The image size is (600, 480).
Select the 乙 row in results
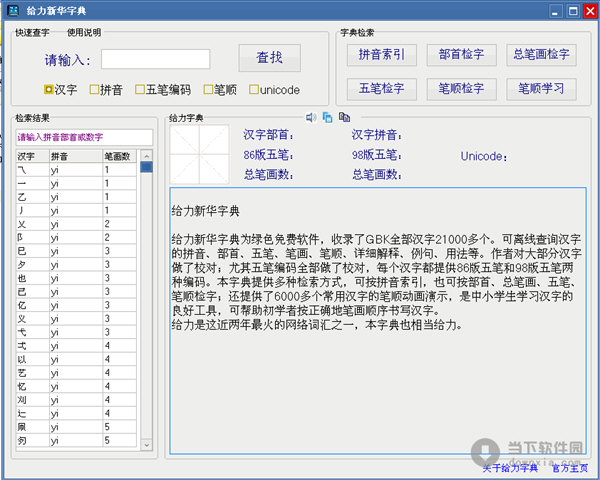click(x=76, y=197)
